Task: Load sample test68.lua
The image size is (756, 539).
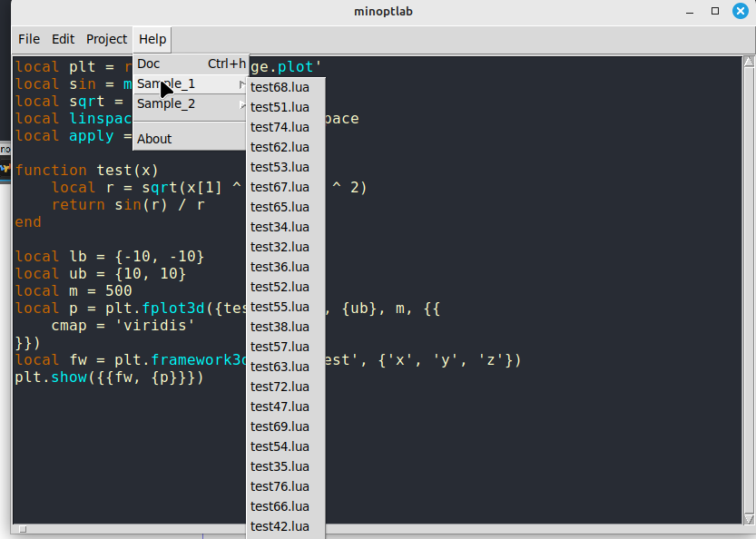Action: click(285, 87)
